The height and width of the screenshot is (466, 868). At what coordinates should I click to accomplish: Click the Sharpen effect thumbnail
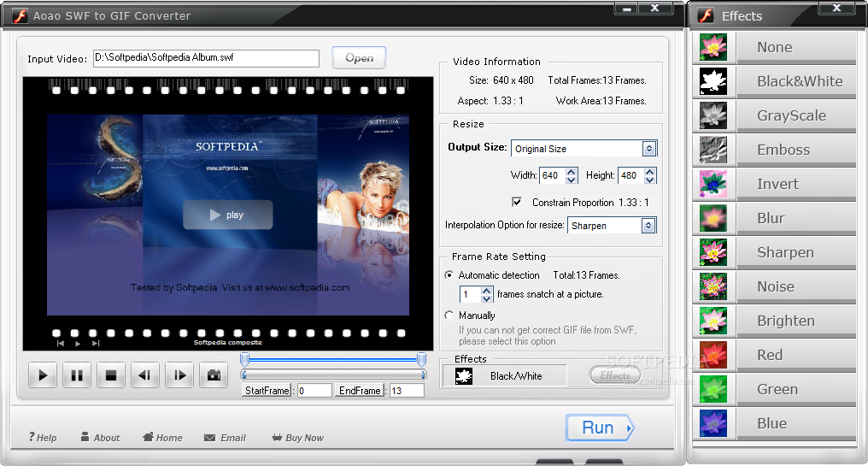coord(713,252)
